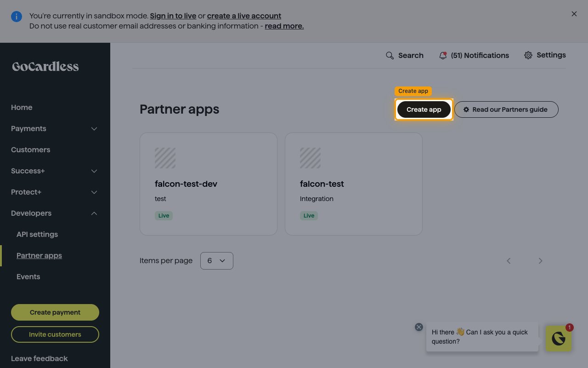Image resolution: width=588 pixels, height=368 pixels.
Task: Click the gear icon in Partners guide button
Action: click(x=466, y=109)
